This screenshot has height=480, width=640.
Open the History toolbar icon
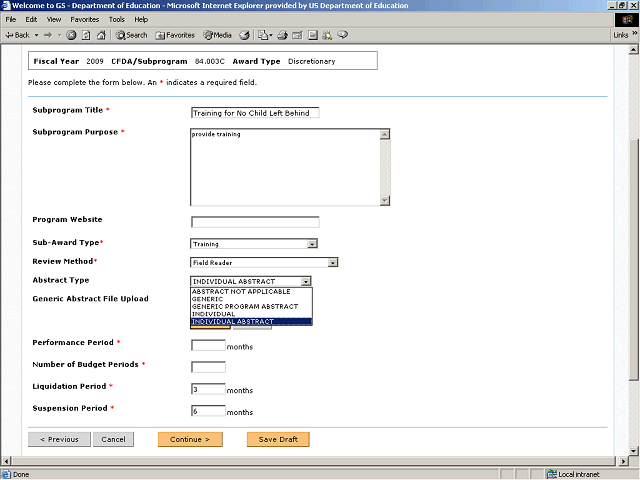click(x=244, y=35)
